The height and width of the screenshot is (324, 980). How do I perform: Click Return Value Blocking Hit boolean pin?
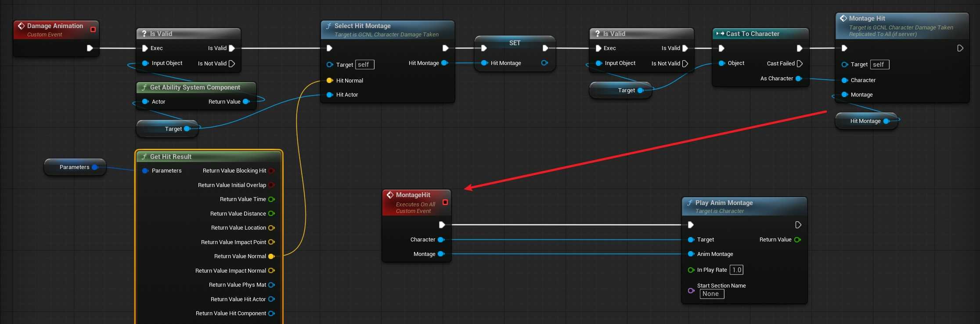271,171
